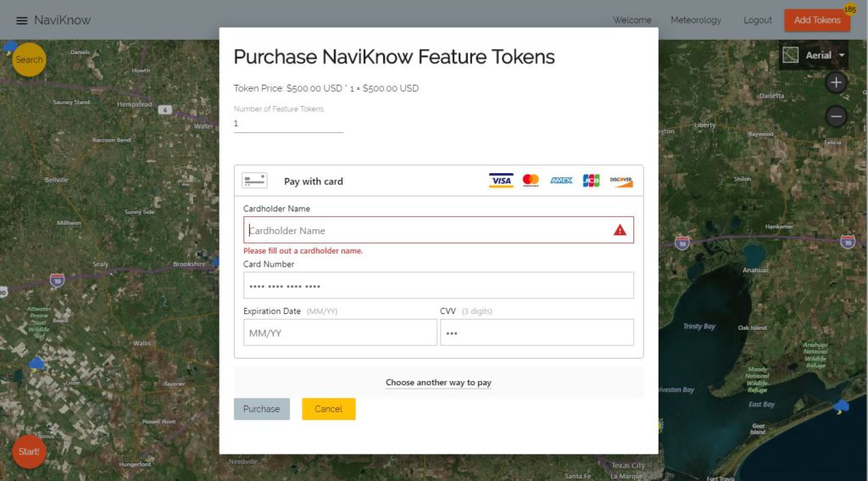Open the Welcome menu item

[x=632, y=20]
